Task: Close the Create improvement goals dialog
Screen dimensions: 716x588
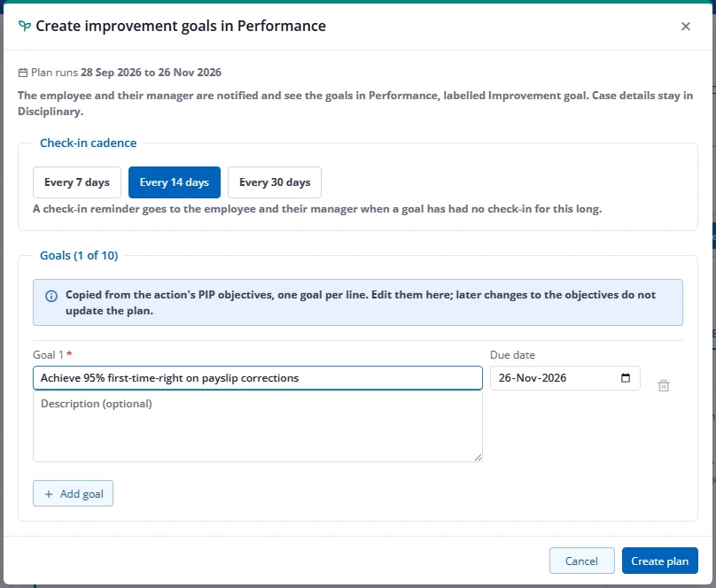Action: [685, 27]
